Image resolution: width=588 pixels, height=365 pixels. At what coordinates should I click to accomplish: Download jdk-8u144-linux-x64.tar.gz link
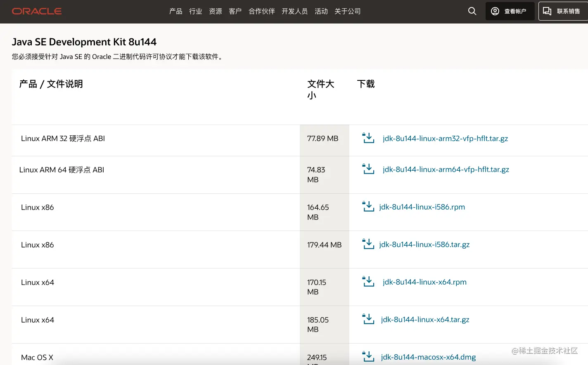point(425,320)
